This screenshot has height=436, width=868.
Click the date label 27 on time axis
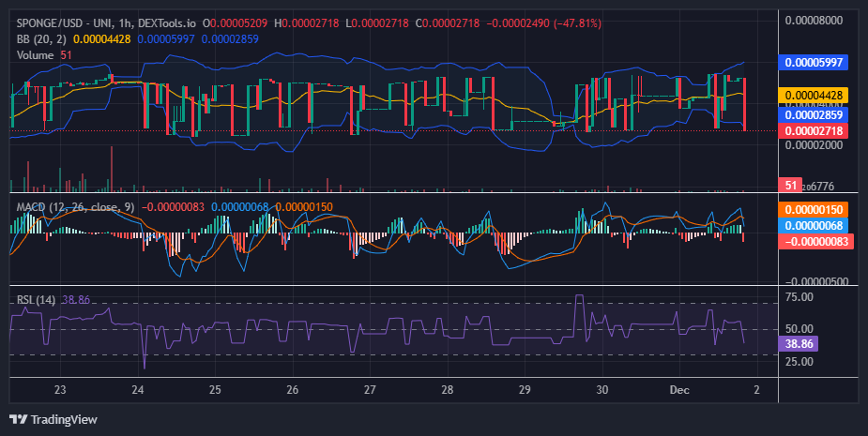point(370,389)
